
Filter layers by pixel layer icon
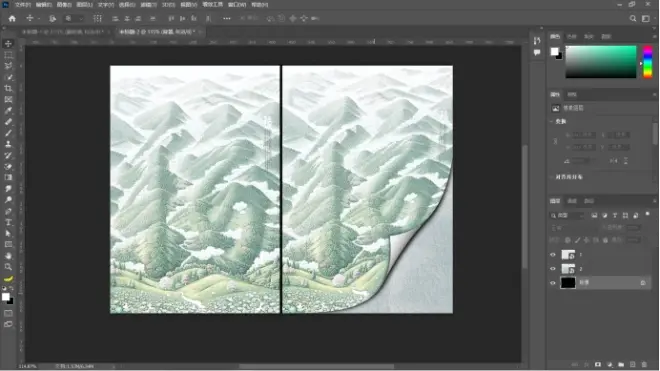click(594, 216)
